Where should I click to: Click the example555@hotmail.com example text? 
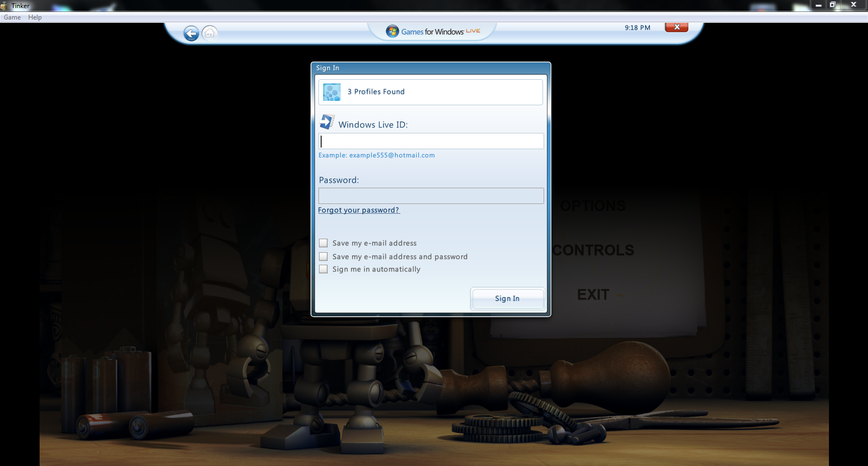tap(392, 155)
